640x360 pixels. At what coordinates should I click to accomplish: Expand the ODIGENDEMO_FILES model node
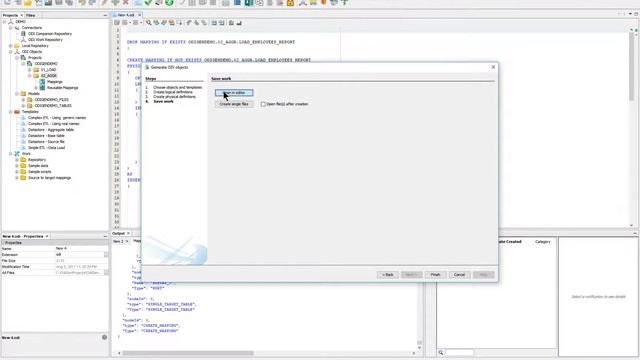(x=23, y=100)
